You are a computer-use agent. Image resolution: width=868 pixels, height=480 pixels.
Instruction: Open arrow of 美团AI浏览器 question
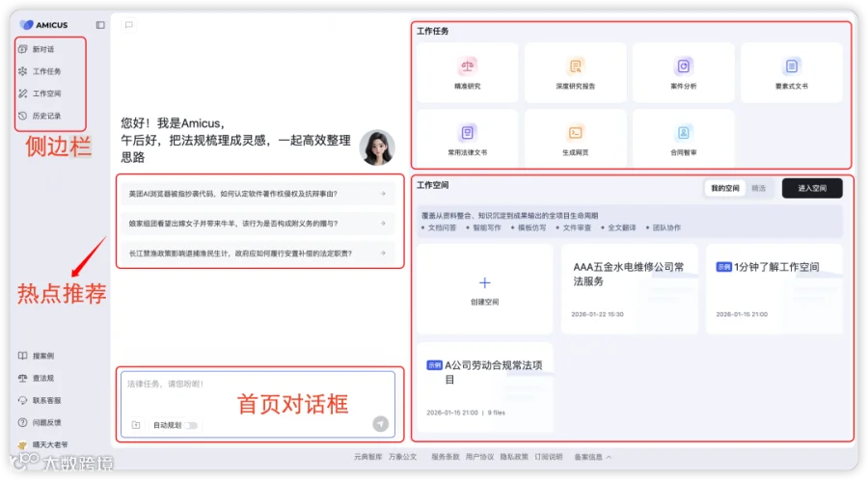pos(383,194)
